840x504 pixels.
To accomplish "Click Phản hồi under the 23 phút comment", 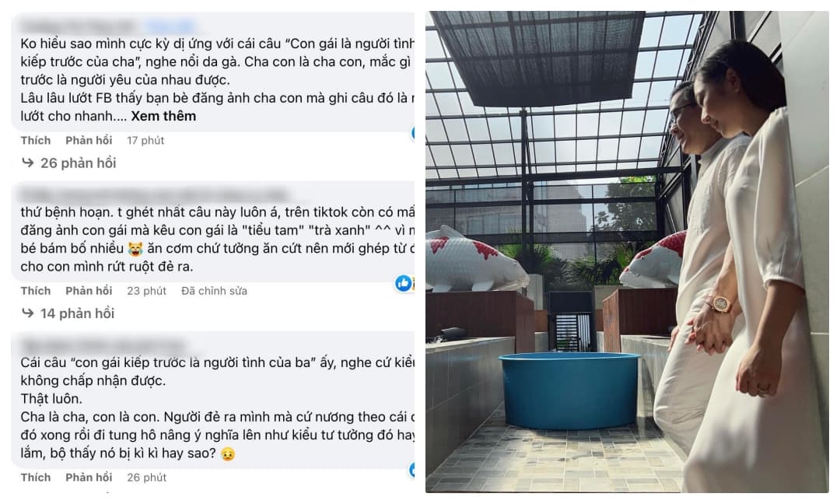I will (89, 291).
